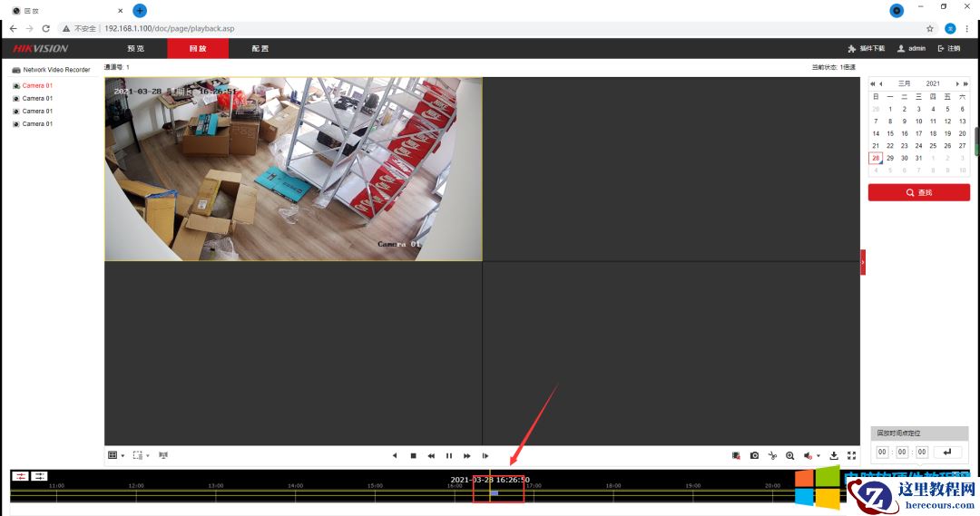Go to previous year in calendar
This screenshot has height=516, width=980.
click(873, 83)
